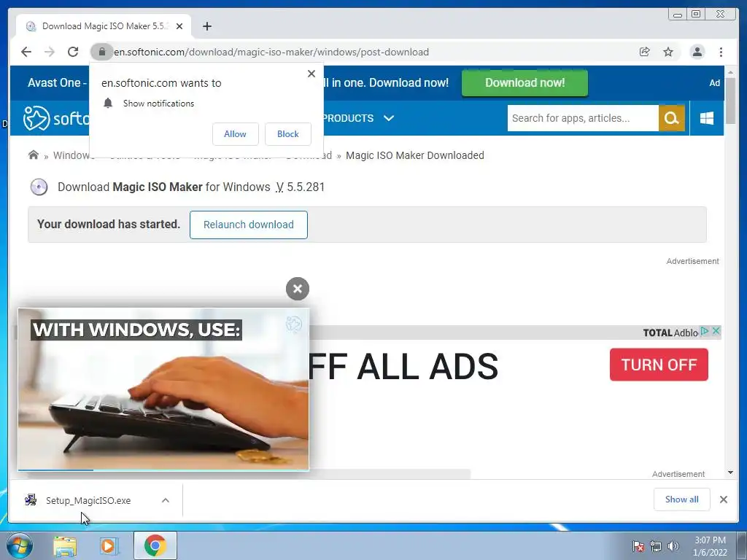Go to Softonic home breadcrumb
The image size is (747, 560).
click(x=34, y=155)
